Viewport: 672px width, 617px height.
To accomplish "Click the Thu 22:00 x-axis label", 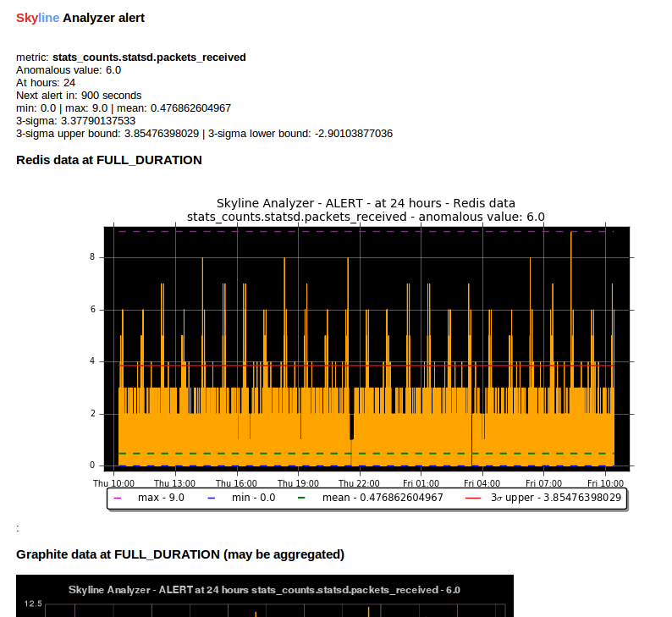I will 359,483.
